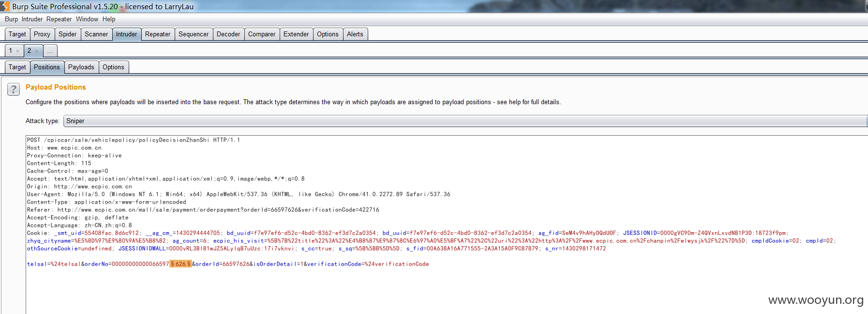The image size is (868, 314).
Task: Click the Proxy-Connection: keep-alive line
Action: click(75, 156)
